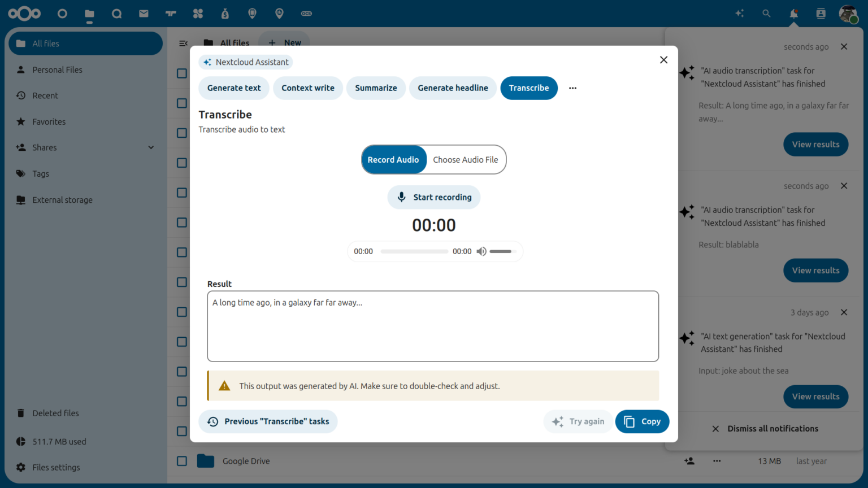This screenshot has height=488, width=868.
Task: Open the Contacts icon near the avatar
Action: click(820, 14)
